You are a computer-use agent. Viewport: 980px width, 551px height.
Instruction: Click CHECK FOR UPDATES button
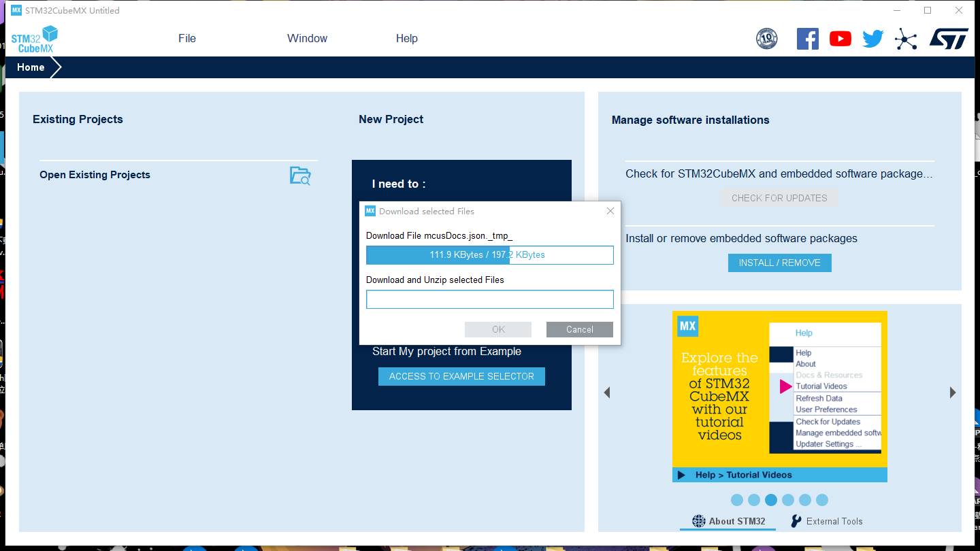tap(779, 198)
